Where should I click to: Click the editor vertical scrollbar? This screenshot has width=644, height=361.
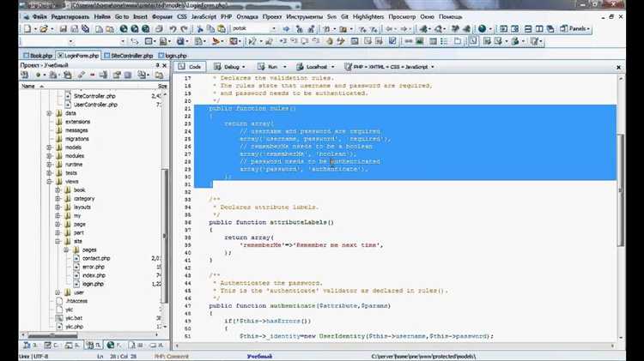tap(621, 190)
